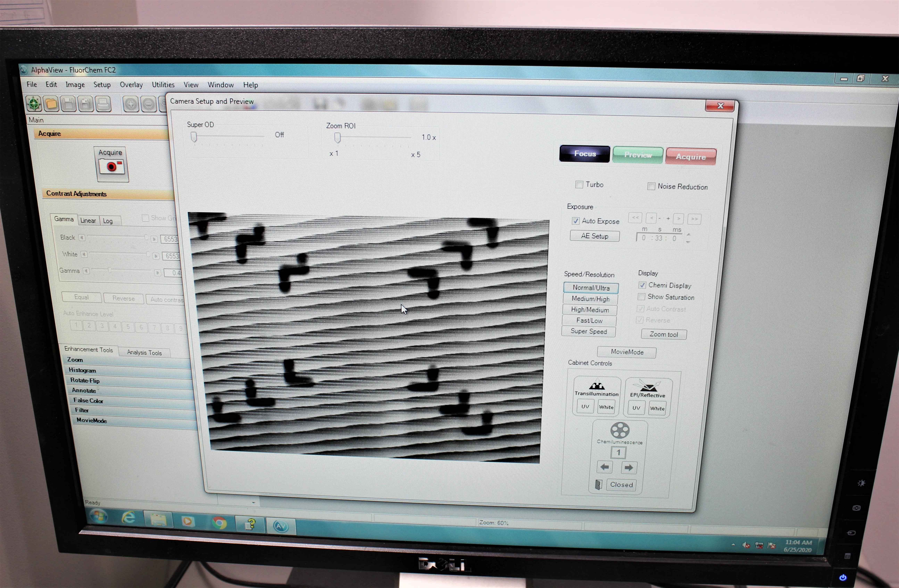Turn on Transillumination UV light
Screen dimensions: 899x588
point(585,406)
